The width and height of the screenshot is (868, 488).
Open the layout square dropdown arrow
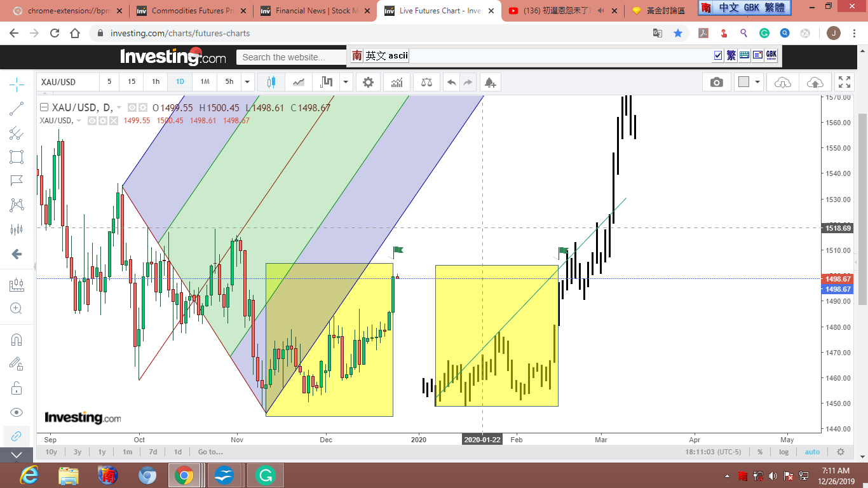coord(757,82)
